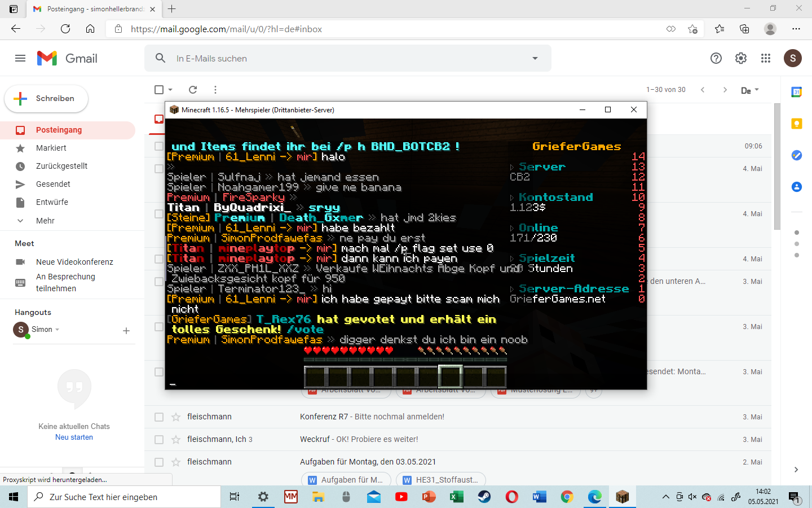This screenshot has height=508, width=812.
Task: Open the select-all dropdown arrow
Action: 170,90
